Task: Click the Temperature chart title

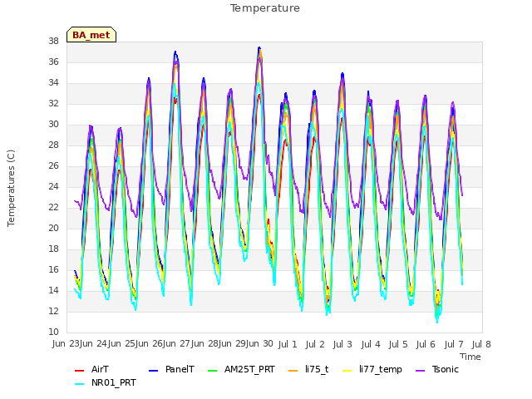Action: click(265, 8)
